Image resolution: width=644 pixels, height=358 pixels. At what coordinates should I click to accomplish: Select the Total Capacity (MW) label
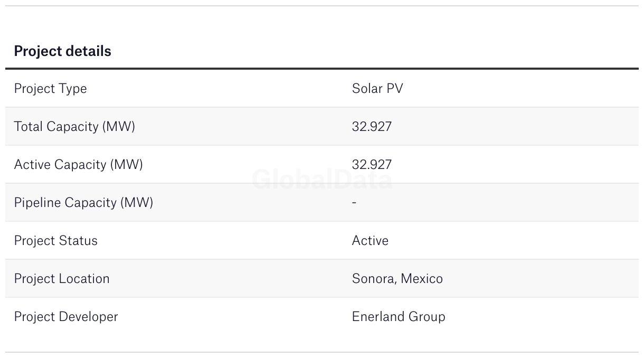coord(74,127)
